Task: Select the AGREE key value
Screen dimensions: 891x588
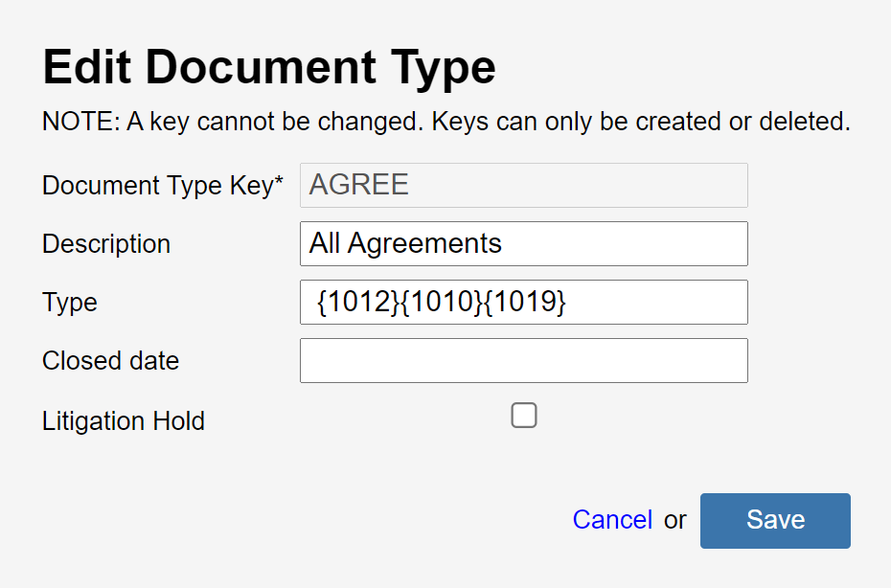Action: (358, 184)
